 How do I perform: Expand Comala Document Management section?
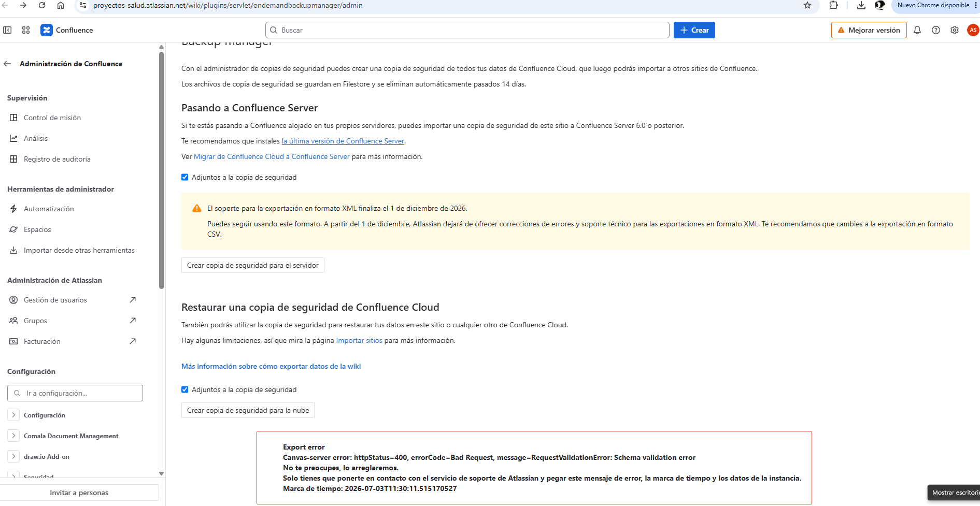pyautogui.click(x=13, y=436)
